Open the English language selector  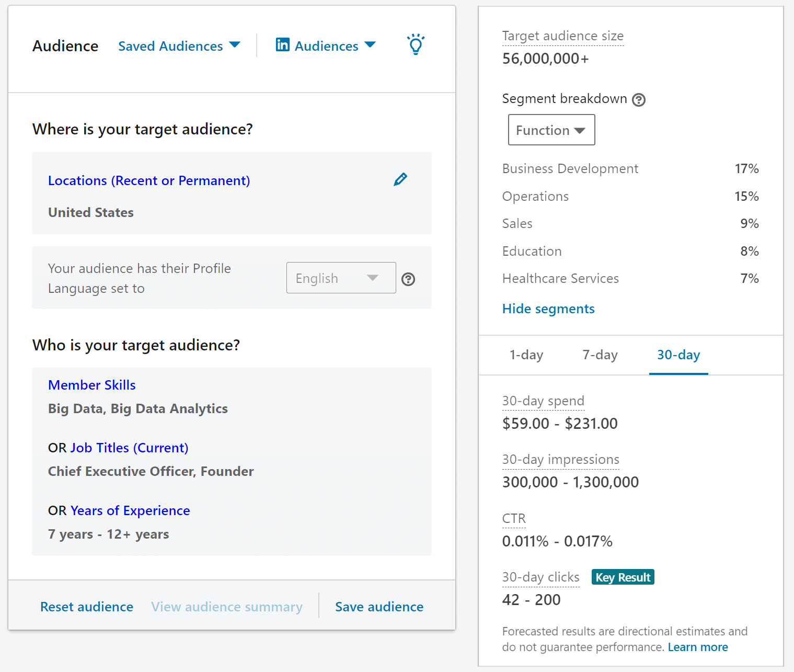coord(341,278)
